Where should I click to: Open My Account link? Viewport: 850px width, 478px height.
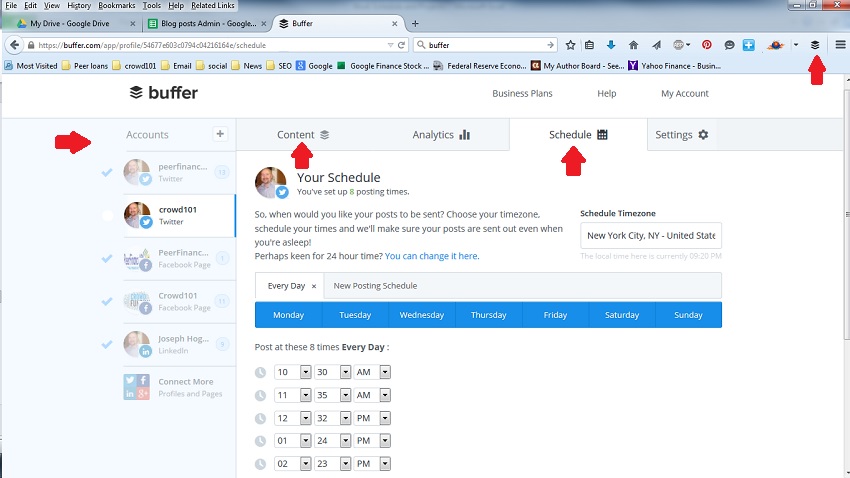pos(685,93)
